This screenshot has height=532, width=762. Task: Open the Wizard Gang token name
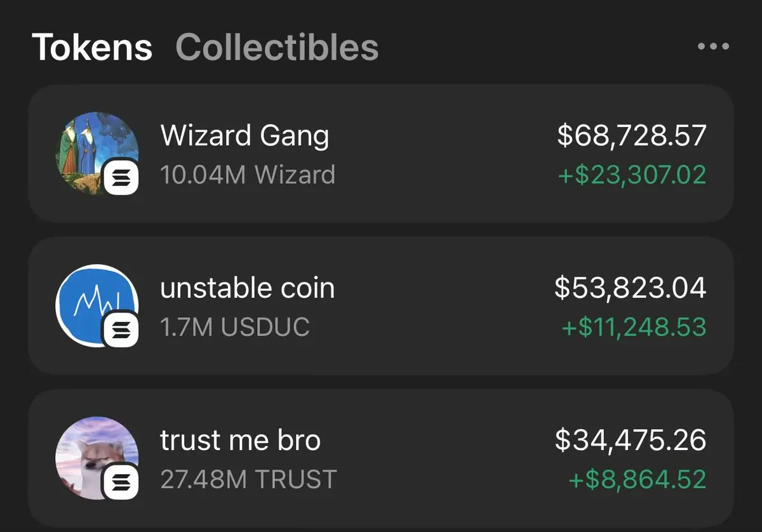[x=245, y=136]
